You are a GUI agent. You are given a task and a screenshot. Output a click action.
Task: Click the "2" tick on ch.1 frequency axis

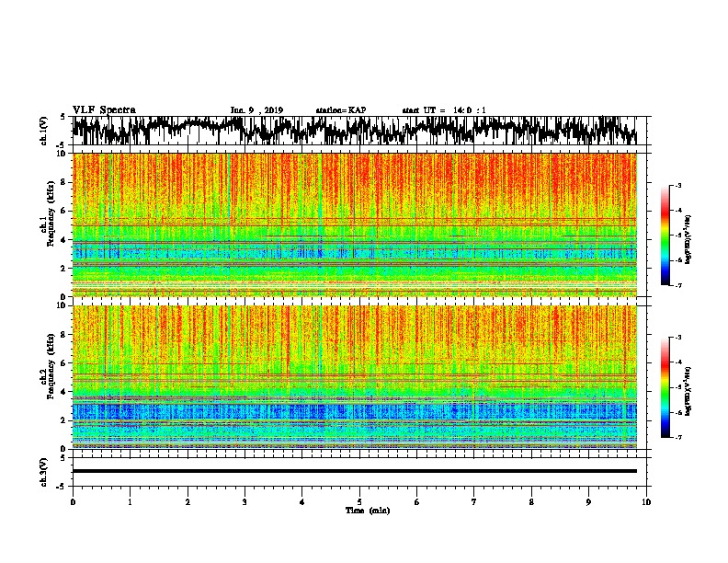pos(63,269)
